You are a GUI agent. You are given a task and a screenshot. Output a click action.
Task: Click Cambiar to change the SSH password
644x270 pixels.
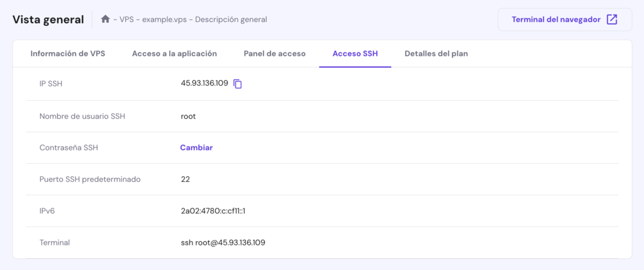(196, 147)
